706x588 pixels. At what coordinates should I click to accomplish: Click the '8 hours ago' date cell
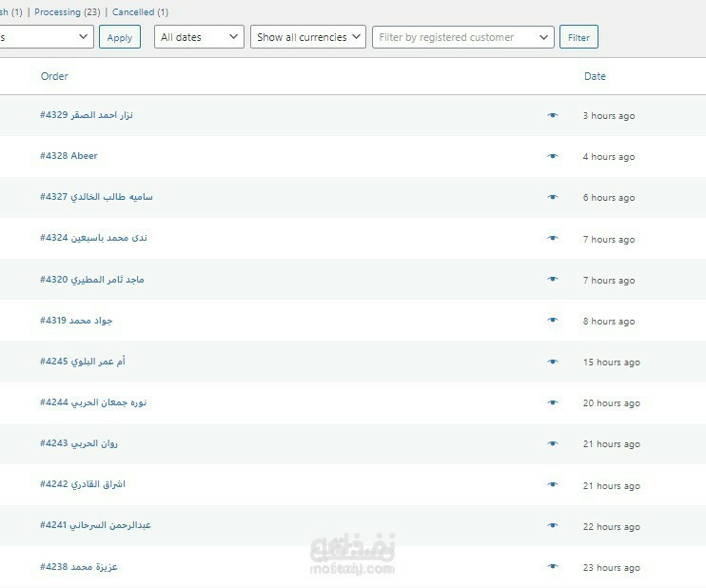pyautogui.click(x=609, y=321)
